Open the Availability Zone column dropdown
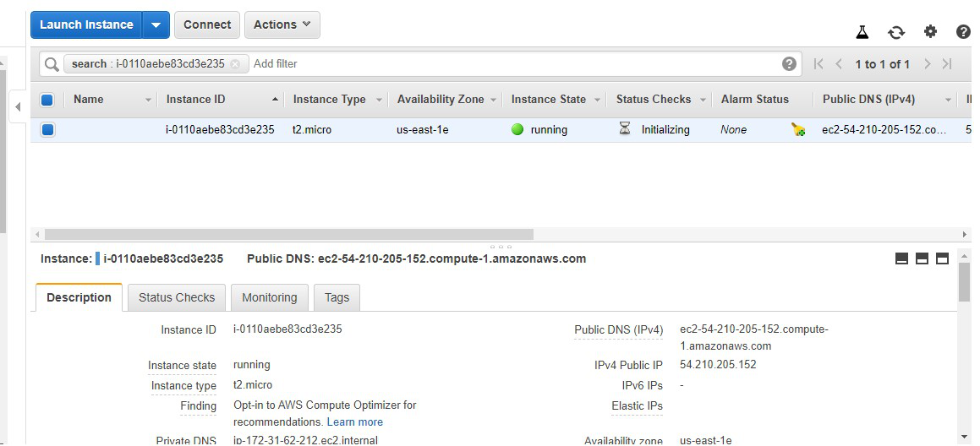This screenshot has height=446, width=980. 493,100
